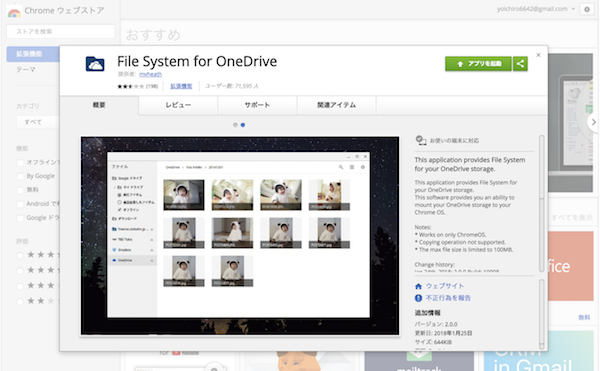Open the ウェブサイト link
The image size is (600, 371).
click(x=445, y=286)
